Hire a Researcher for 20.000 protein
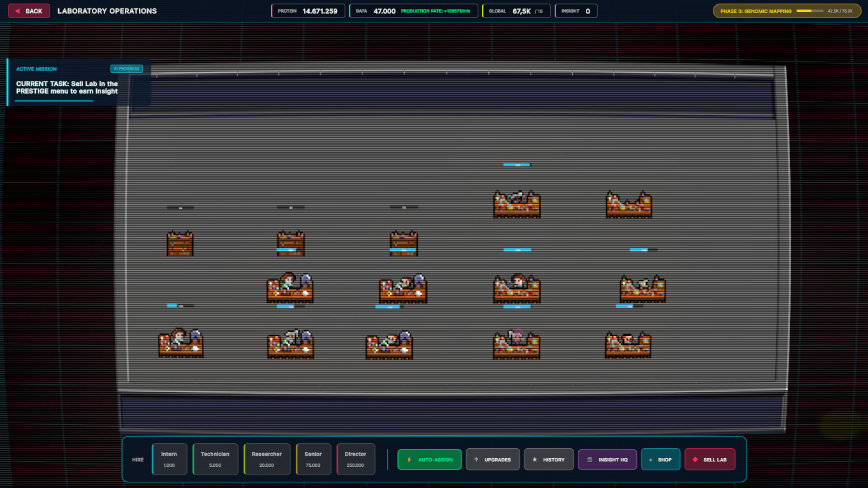The height and width of the screenshot is (488, 868). pos(267,459)
